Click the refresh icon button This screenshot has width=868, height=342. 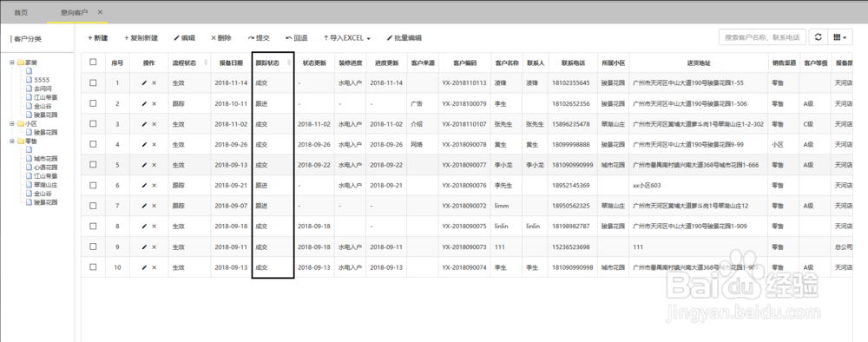click(x=819, y=37)
